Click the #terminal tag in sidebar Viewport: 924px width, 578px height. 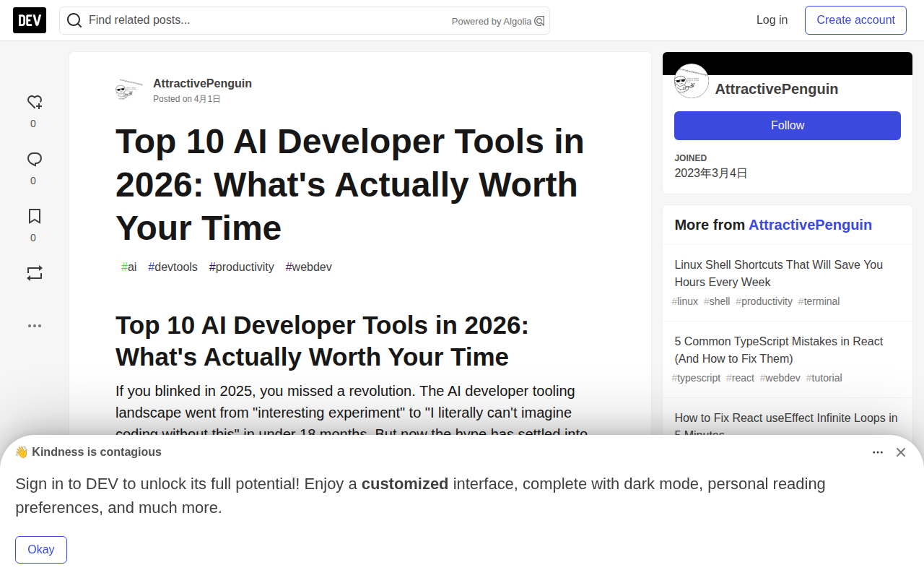pyautogui.click(x=819, y=301)
